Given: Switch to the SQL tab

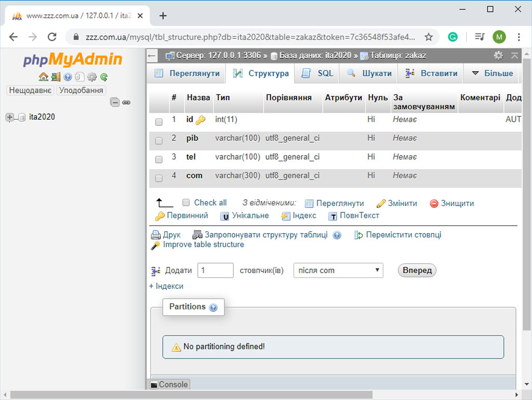Looking at the screenshot, I should 317,73.
